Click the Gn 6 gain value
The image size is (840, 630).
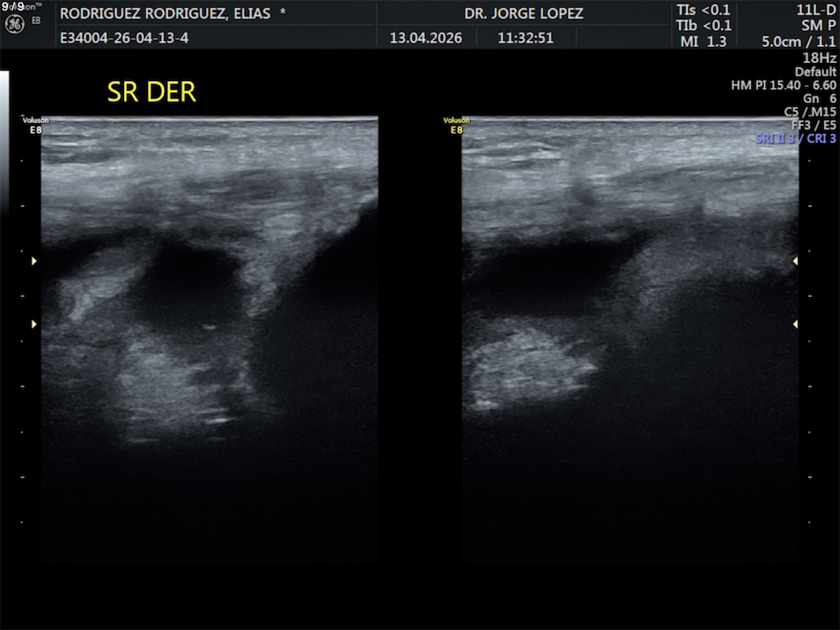point(819,98)
